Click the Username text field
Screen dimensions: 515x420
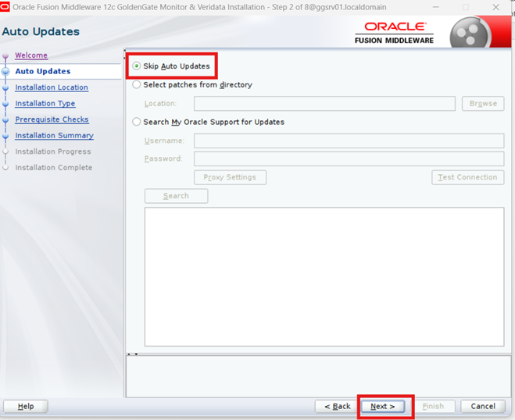349,141
